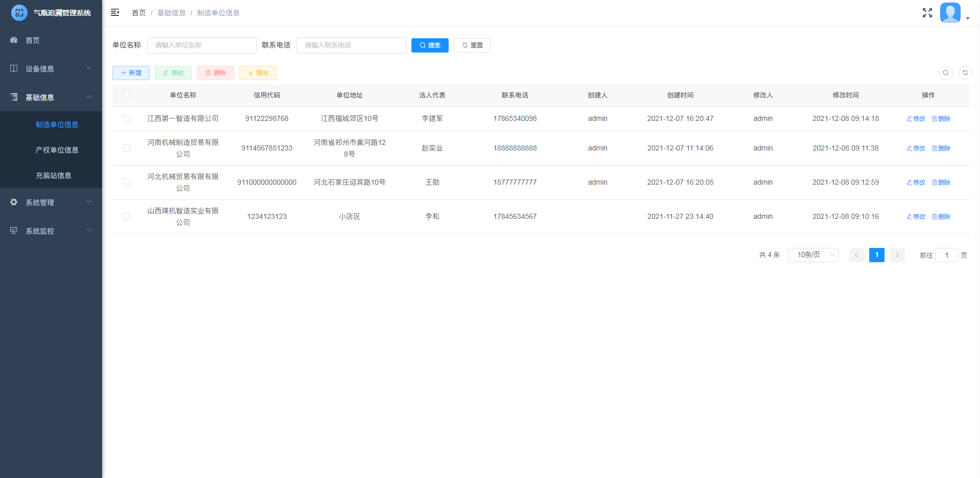Image resolution: width=980 pixels, height=478 pixels.
Task: Click the 信用代码 column header
Action: point(267,95)
